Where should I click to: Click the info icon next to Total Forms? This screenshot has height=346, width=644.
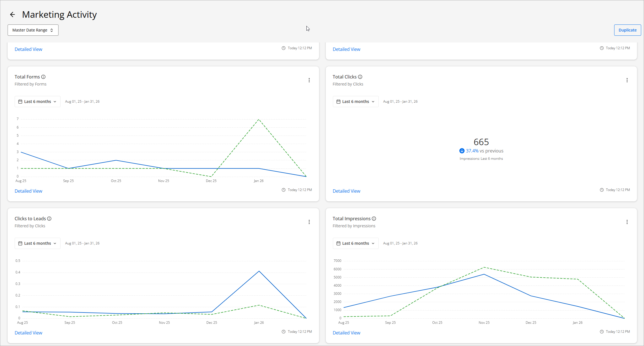(x=43, y=77)
